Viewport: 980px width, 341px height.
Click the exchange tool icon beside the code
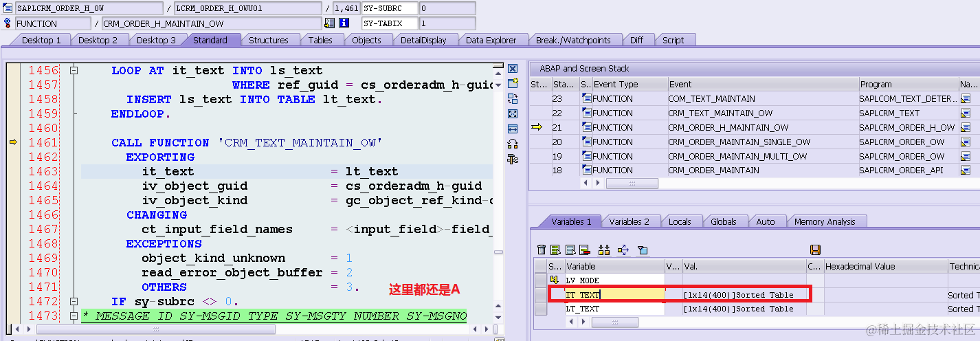(x=512, y=99)
